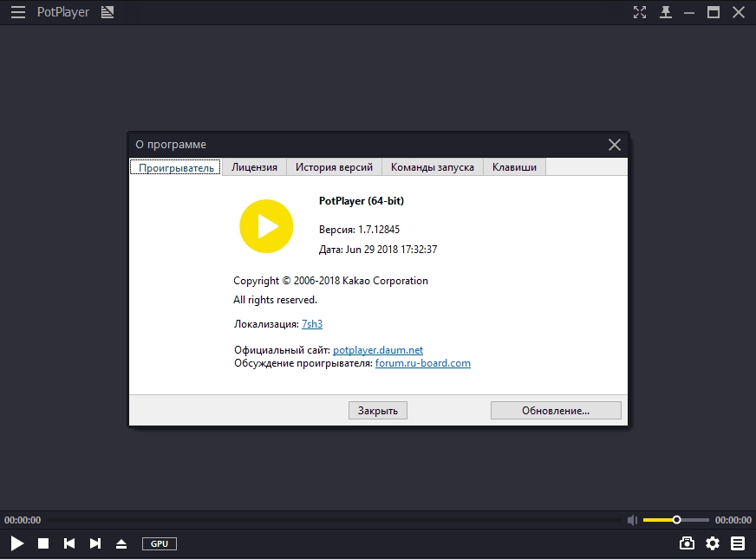Click the 'PotPlayer (64-bit)' heading
This screenshot has height=559, width=756.
point(362,201)
